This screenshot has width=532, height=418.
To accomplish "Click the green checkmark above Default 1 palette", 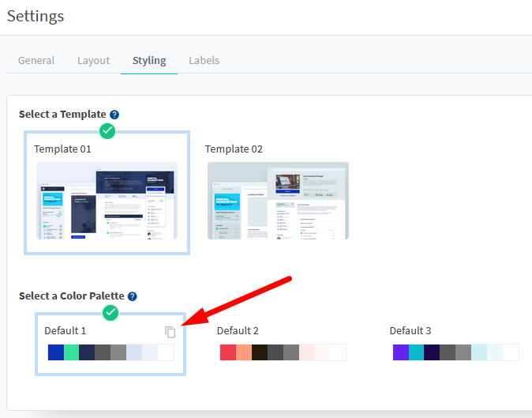I will (111, 313).
